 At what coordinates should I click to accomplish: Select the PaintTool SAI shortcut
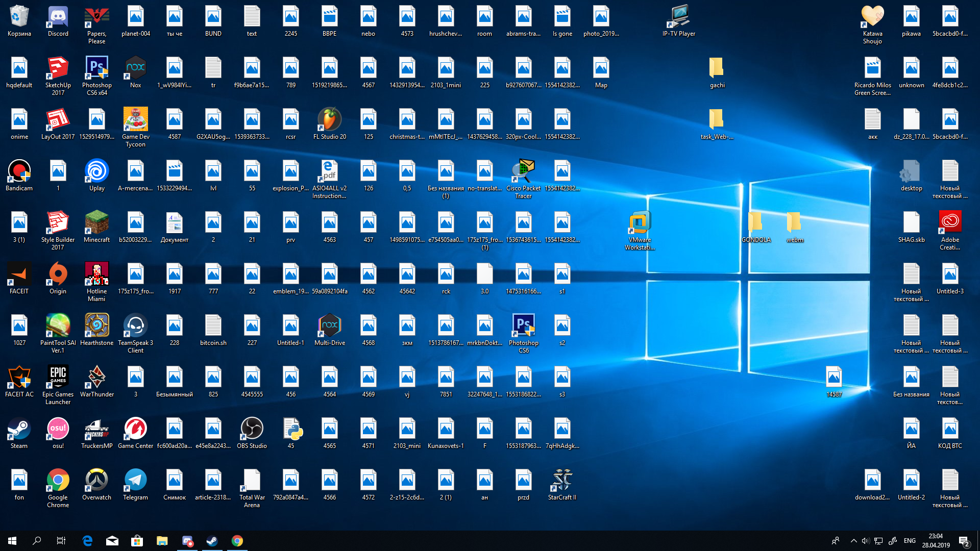tap(58, 334)
